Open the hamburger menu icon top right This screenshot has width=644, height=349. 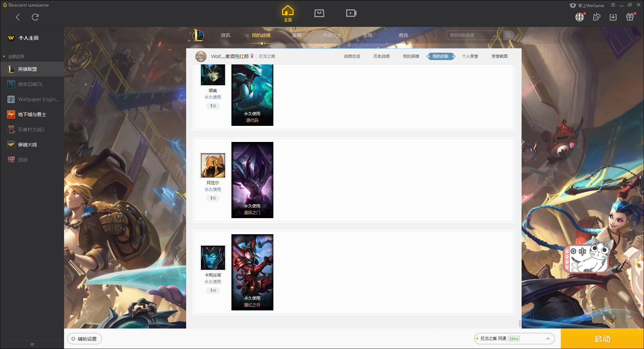pos(613,5)
